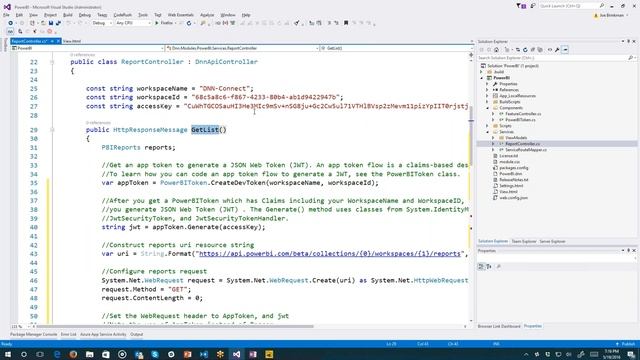This screenshot has width=640, height=360.
Task: Open Skype from the taskbar
Action: click(155, 354)
